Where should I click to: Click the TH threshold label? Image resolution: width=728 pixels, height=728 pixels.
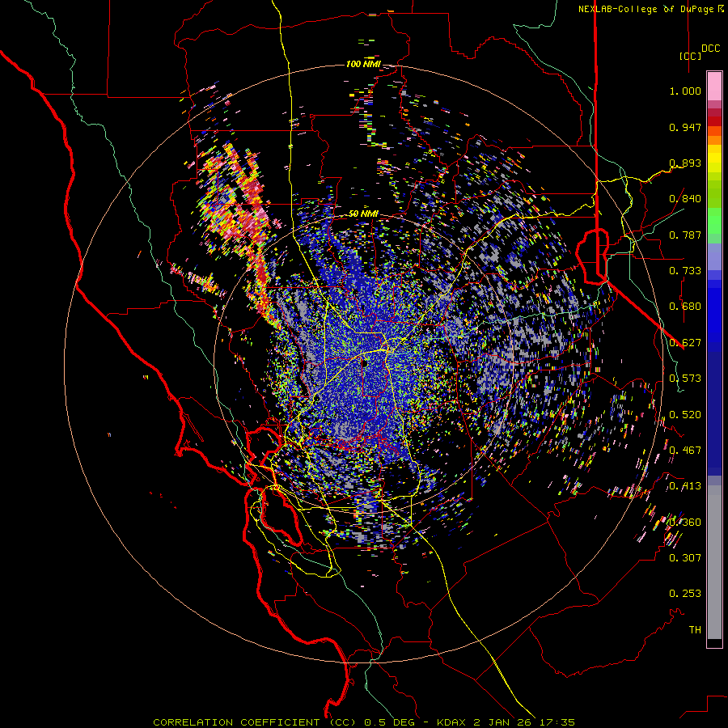click(x=695, y=630)
